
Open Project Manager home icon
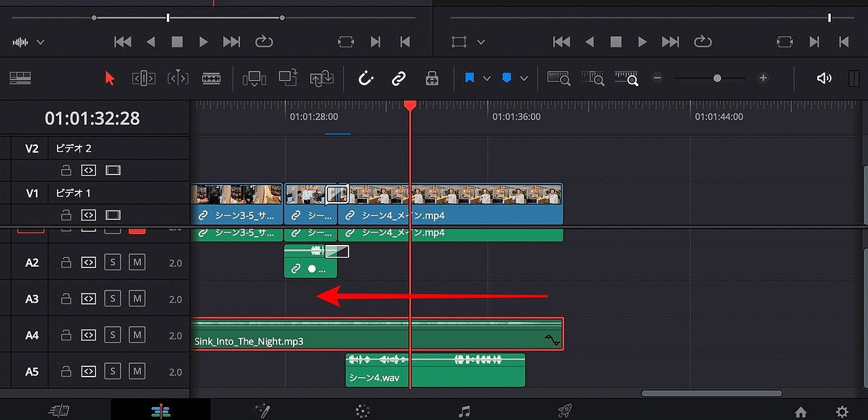(x=801, y=411)
